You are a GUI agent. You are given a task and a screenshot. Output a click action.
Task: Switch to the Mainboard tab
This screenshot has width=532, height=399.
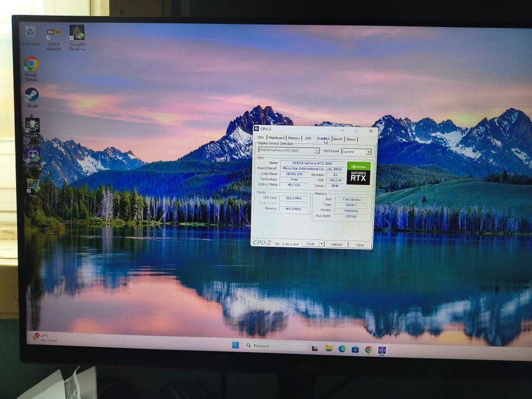click(277, 138)
